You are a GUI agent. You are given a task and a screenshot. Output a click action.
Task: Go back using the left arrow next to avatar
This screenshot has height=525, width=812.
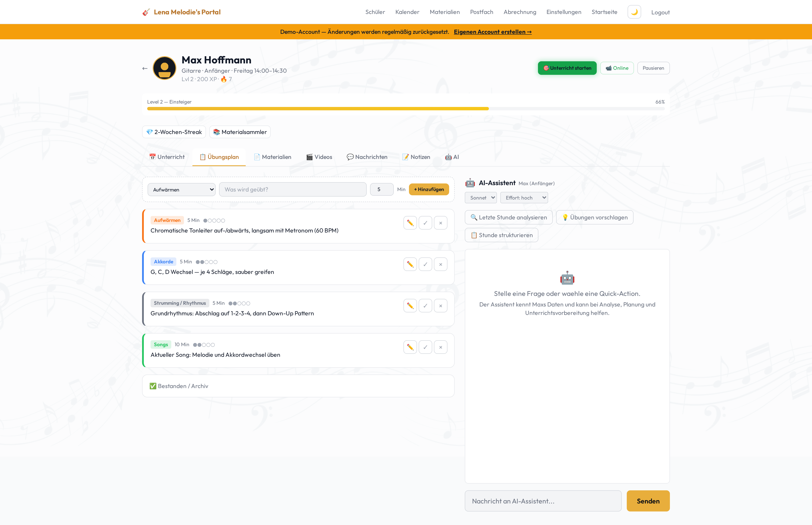click(145, 68)
